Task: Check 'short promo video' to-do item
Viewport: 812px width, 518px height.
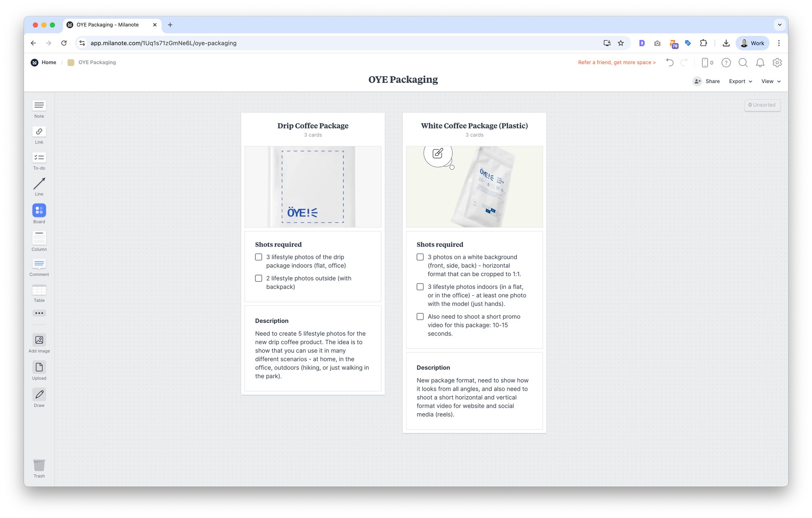Action: tap(420, 316)
